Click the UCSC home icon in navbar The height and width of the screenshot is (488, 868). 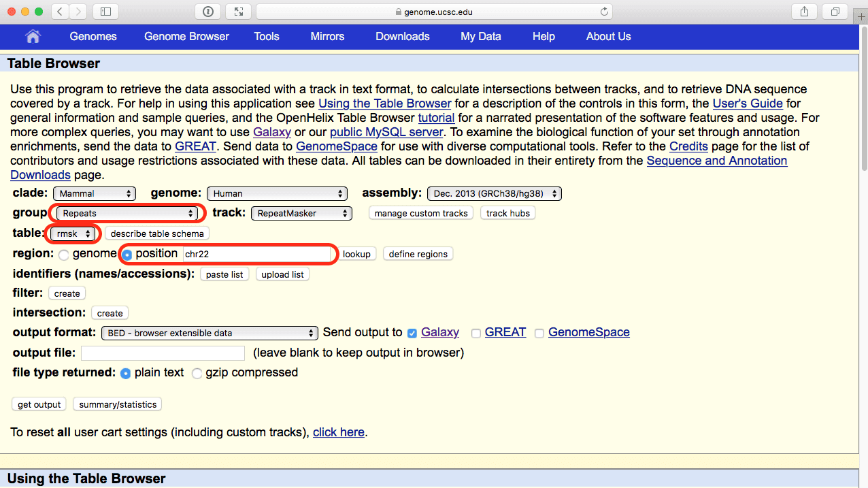coord(33,37)
